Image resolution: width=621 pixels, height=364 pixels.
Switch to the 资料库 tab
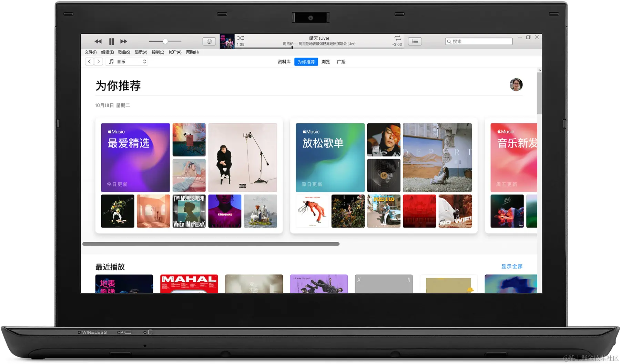click(x=284, y=61)
